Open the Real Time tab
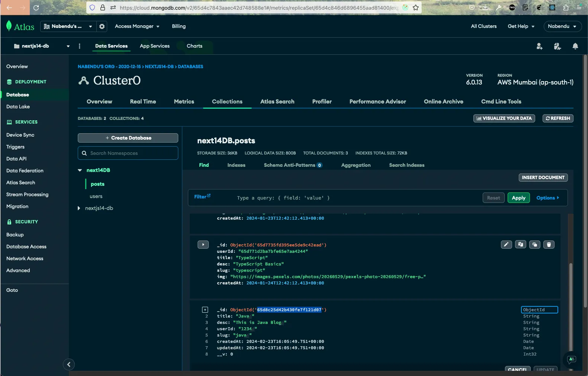Viewport: 588px width, 376px height. 143,102
